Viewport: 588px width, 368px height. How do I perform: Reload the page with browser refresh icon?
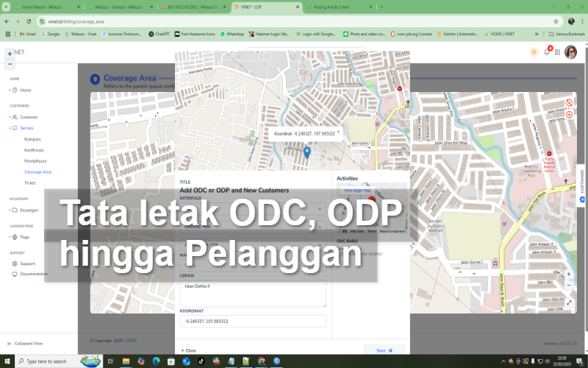pos(28,21)
